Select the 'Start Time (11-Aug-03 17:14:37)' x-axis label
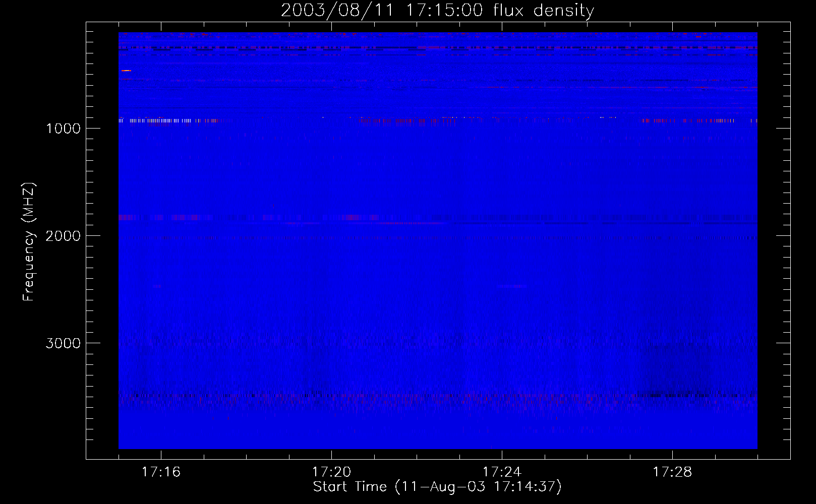 coord(437,487)
